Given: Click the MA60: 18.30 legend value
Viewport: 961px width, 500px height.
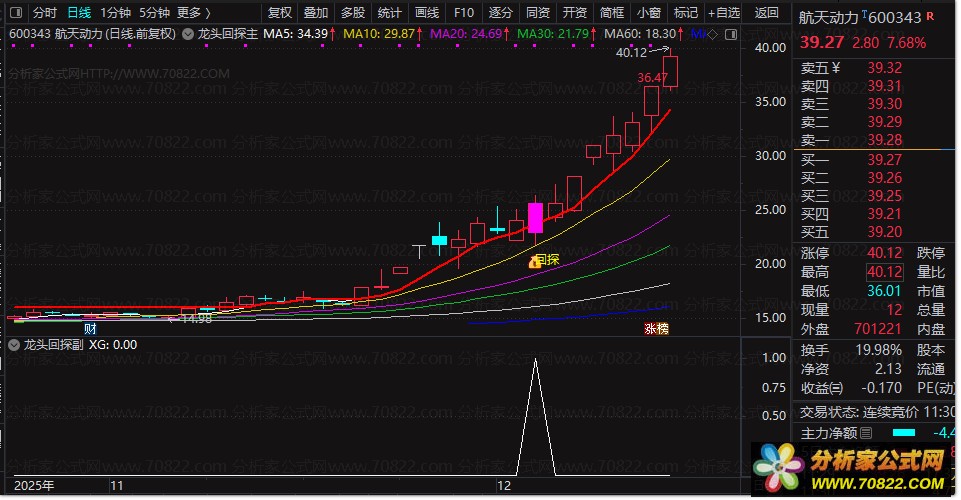Looking at the screenshot, I should tap(640, 34).
